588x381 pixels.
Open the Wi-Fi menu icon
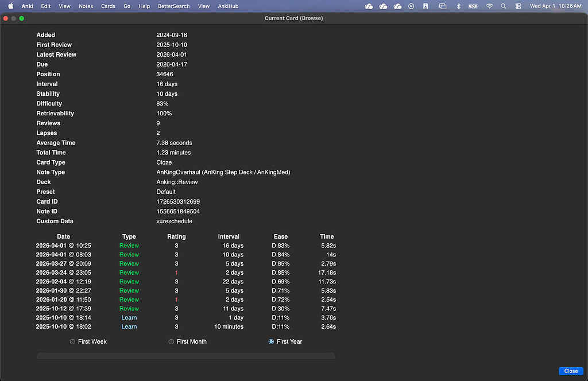coord(489,6)
